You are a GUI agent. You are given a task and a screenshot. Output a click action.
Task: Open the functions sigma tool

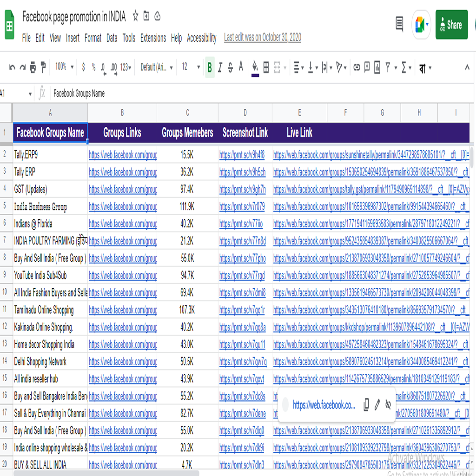404,67
